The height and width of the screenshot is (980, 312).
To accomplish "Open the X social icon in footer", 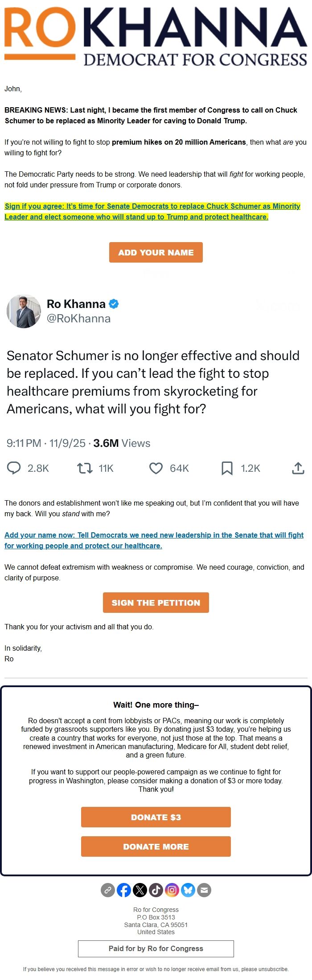I will [140, 890].
